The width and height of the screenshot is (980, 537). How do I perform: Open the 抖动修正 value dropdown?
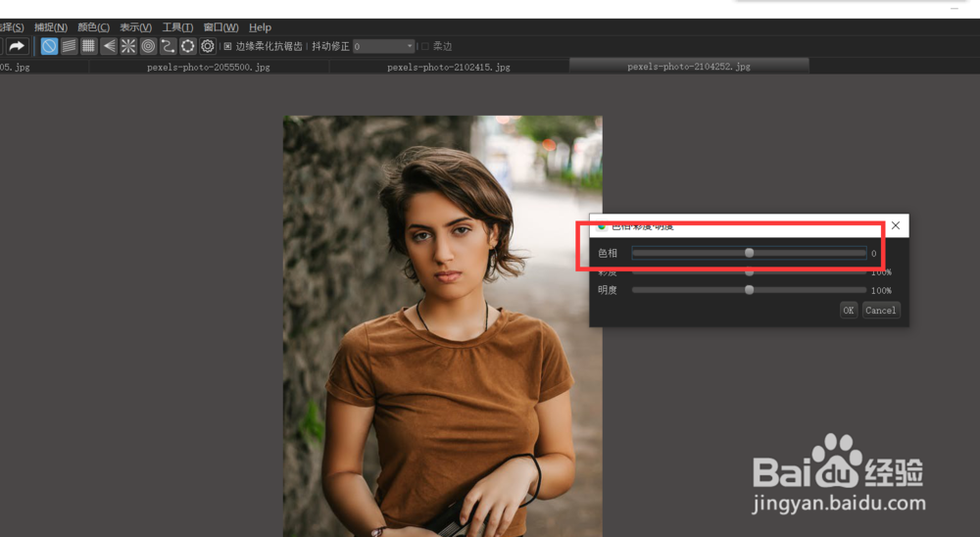[x=384, y=46]
